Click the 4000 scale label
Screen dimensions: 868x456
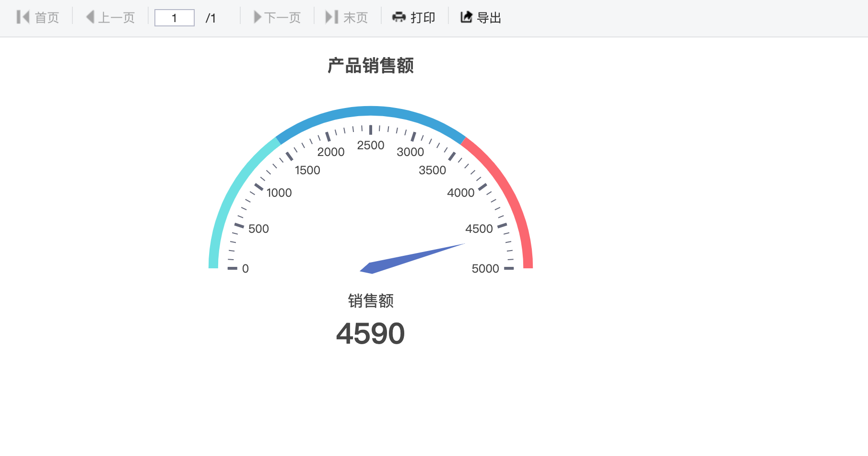point(461,192)
